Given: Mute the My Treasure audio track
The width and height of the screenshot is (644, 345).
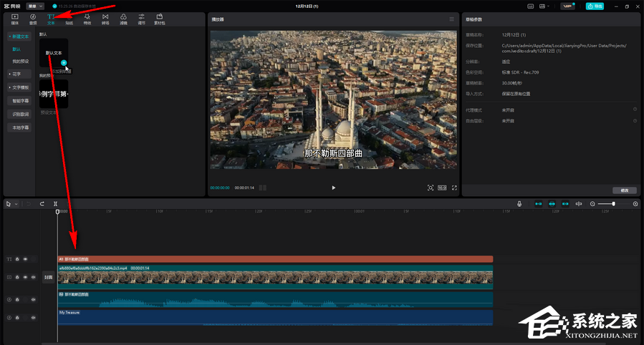Looking at the screenshot, I should tap(34, 317).
